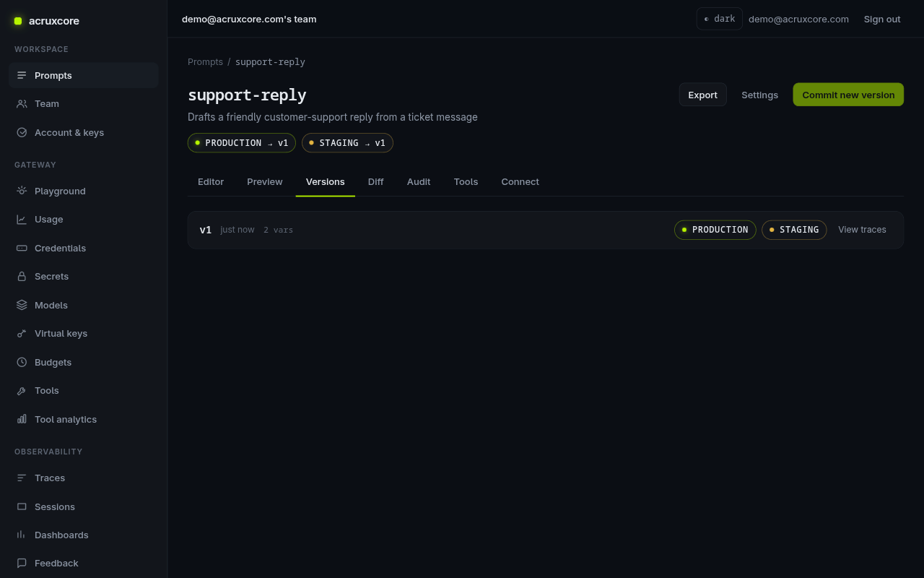This screenshot has width=924, height=578.
Task: Open Playground in the sidebar
Action: point(84,191)
